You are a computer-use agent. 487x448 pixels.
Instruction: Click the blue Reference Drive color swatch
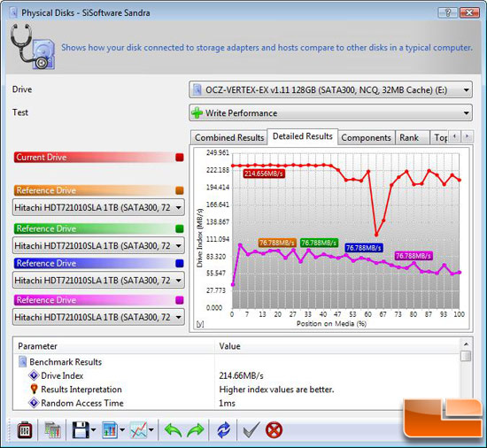[x=180, y=264]
